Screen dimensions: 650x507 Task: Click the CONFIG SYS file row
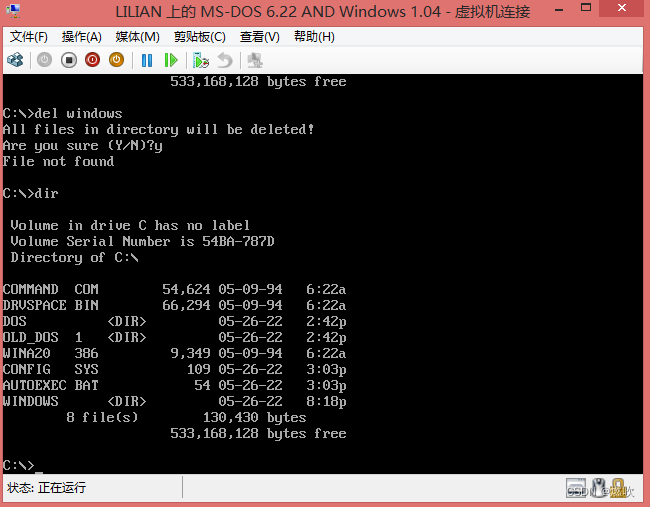[x=174, y=369]
